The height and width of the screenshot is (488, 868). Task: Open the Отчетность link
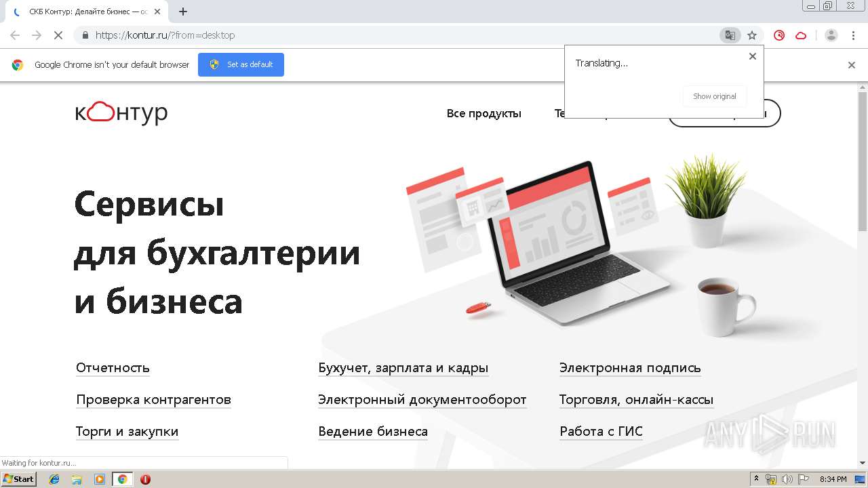(113, 368)
